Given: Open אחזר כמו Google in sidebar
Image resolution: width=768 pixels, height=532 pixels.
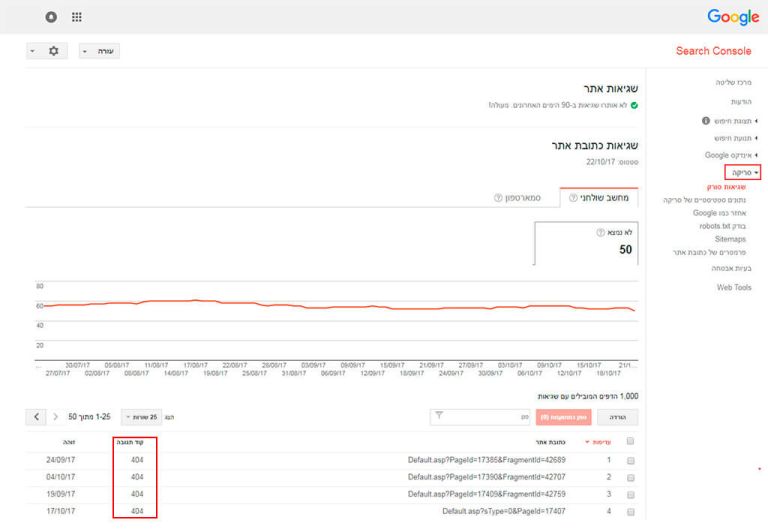Looking at the screenshot, I should 720,213.
